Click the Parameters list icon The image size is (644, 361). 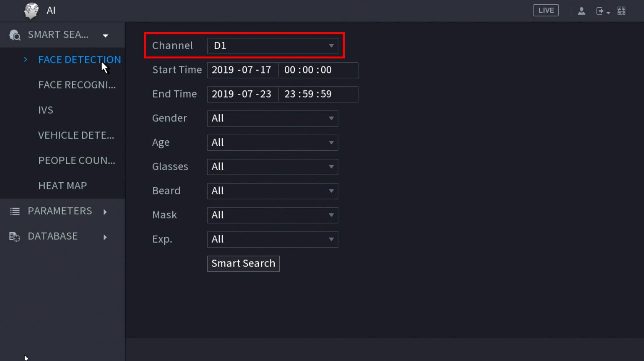[15, 211]
